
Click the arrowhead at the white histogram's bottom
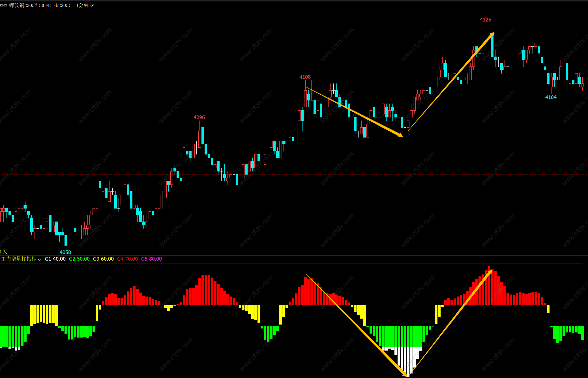tap(405, 375)
